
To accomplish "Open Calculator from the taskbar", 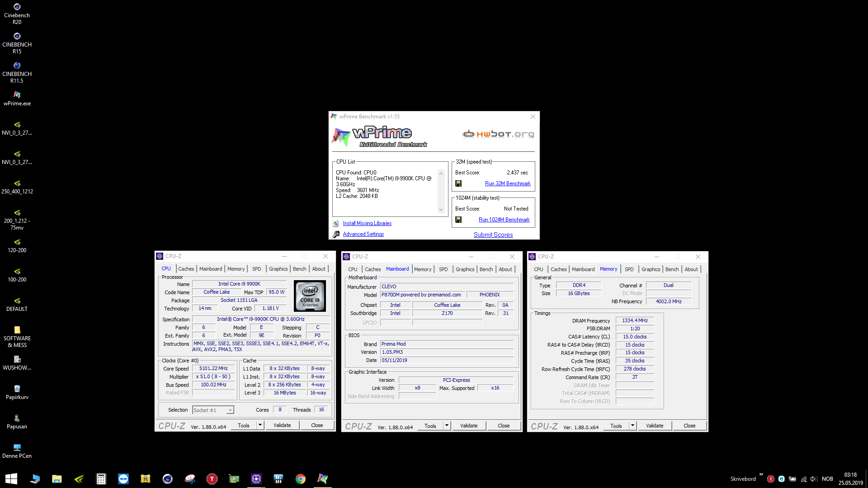I will pos(101,479).
